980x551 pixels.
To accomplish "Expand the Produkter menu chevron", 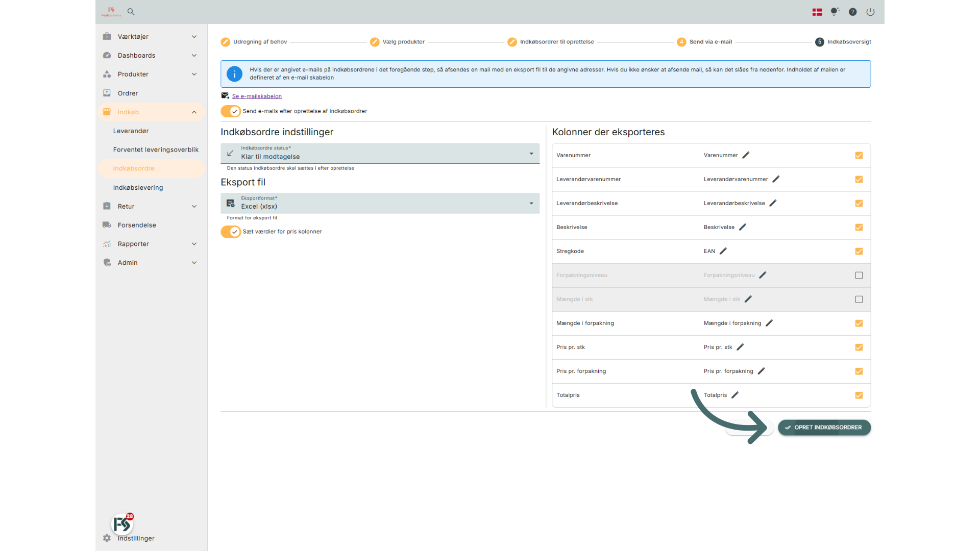I will [194, 74].
